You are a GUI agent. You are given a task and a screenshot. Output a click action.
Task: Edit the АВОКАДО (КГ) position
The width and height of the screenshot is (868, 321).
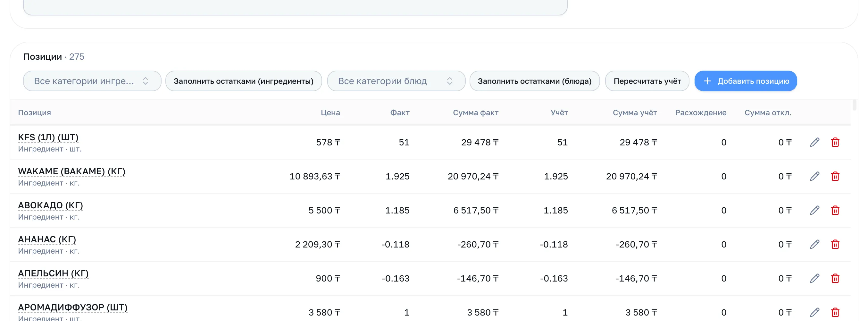(x=814, y=211)
